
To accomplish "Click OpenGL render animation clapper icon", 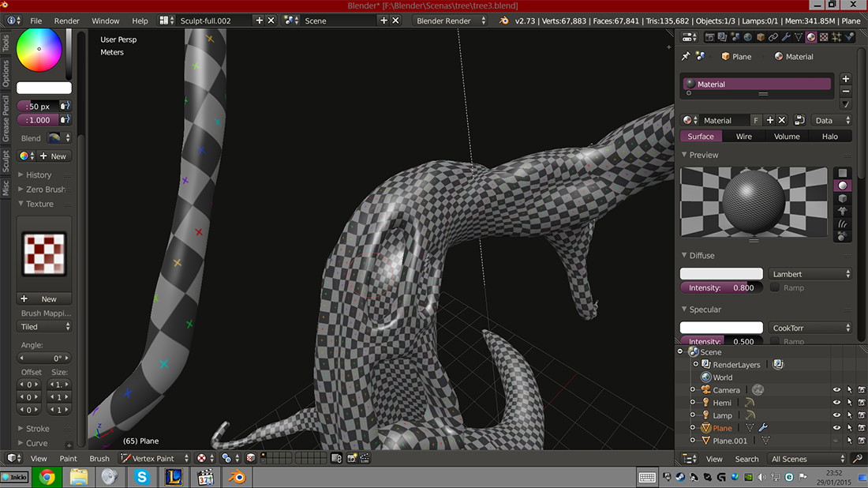I will point(365,459).
